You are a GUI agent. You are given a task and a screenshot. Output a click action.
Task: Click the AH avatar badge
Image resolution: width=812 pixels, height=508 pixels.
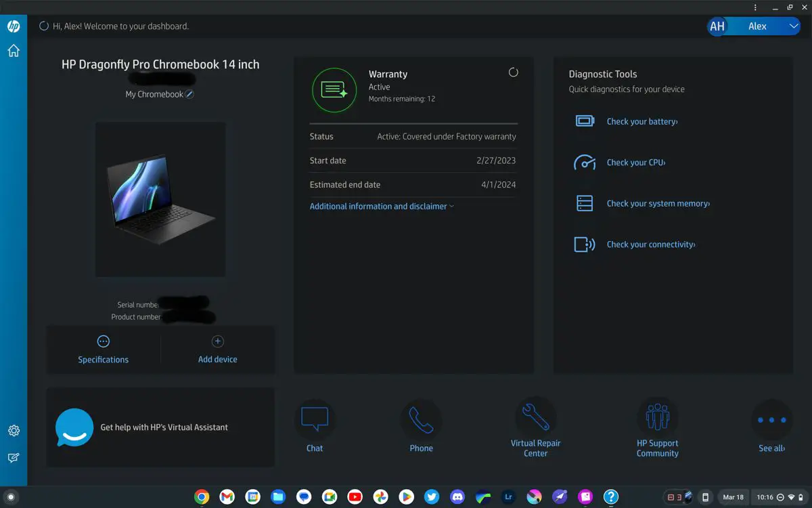pos(717,26)
